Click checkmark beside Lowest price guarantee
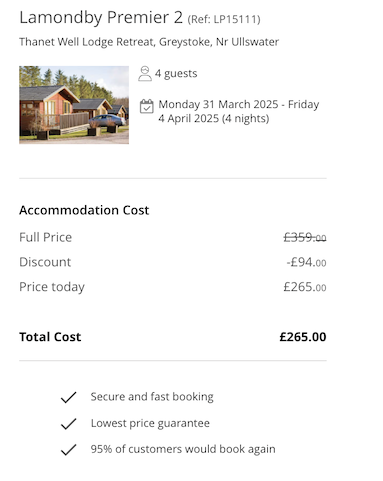 69,424
